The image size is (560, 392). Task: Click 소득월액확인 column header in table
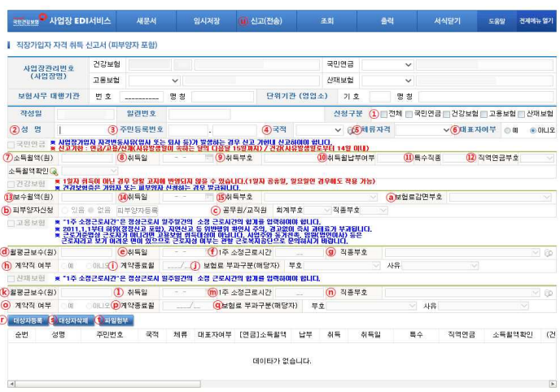click(x=512, y=334)
